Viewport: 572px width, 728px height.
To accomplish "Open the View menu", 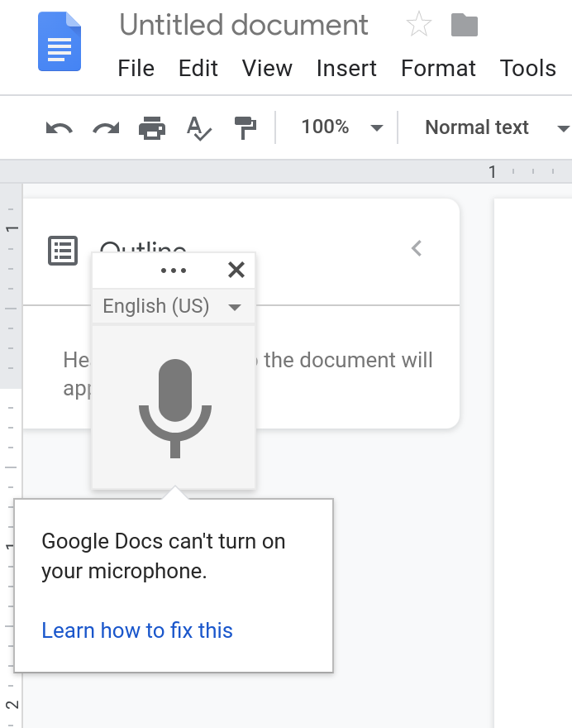I will coord(267,69).
